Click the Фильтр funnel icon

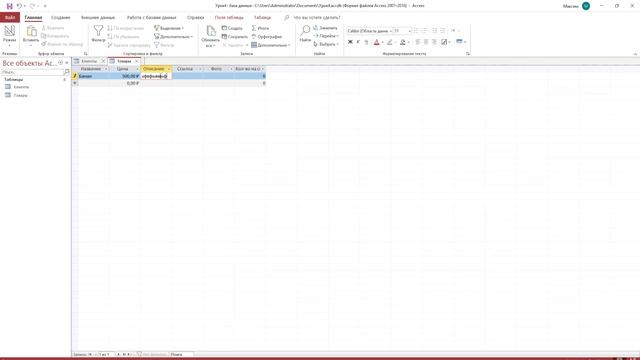98,31
